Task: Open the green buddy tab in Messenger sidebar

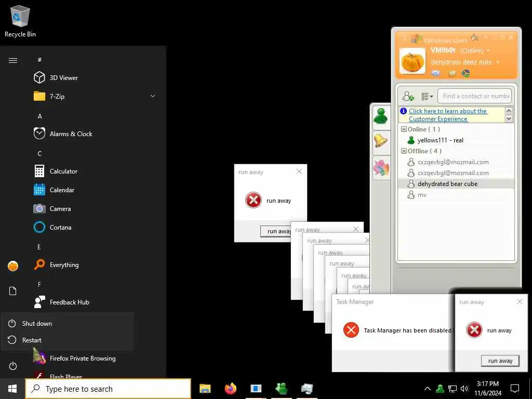Action: tap(381, 116)
